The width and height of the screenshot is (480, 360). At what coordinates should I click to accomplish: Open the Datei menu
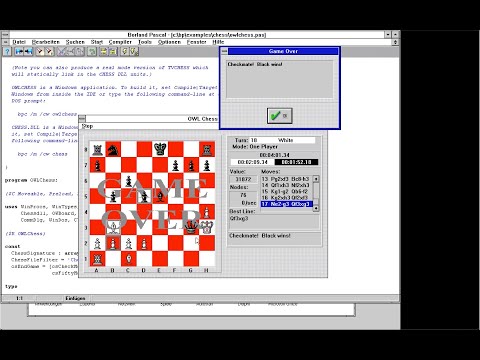coord(19,42)
